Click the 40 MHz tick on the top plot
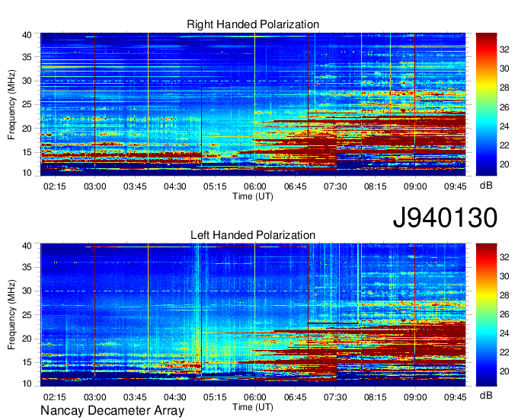This screenshot has height=420, width=518. [x=27, y=35]
